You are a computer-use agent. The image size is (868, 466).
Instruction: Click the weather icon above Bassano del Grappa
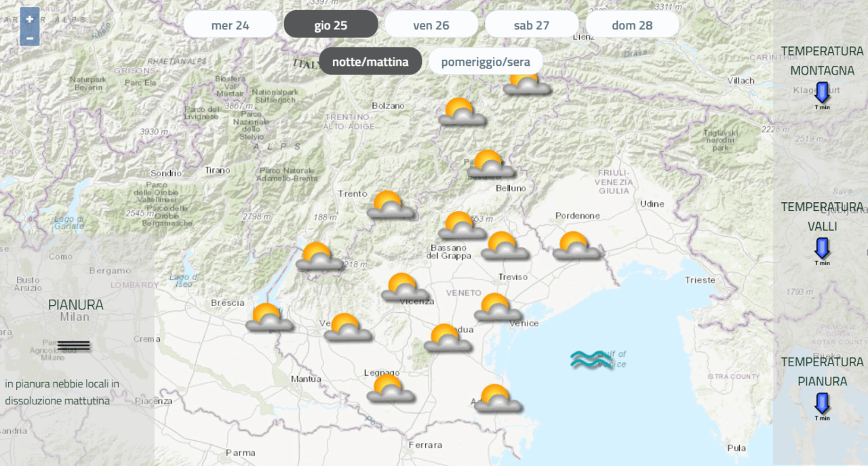462,225
